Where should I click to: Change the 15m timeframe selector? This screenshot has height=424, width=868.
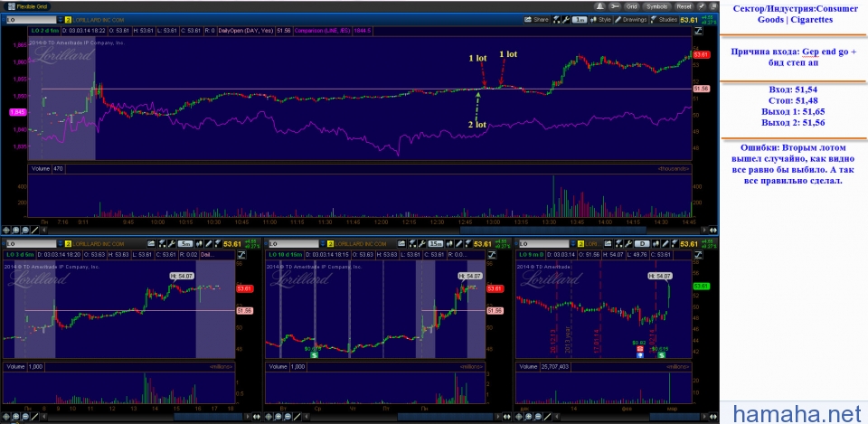pyautogui.click(x=436, y=243)
